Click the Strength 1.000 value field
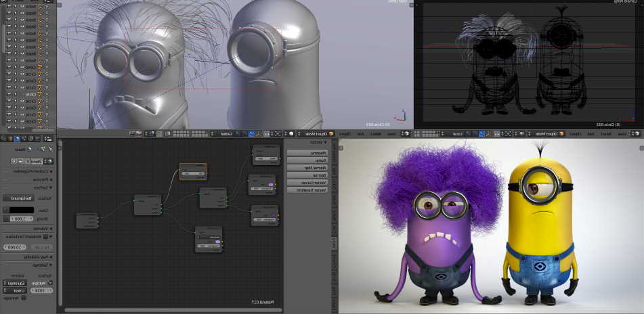 [x=22, y=219]
